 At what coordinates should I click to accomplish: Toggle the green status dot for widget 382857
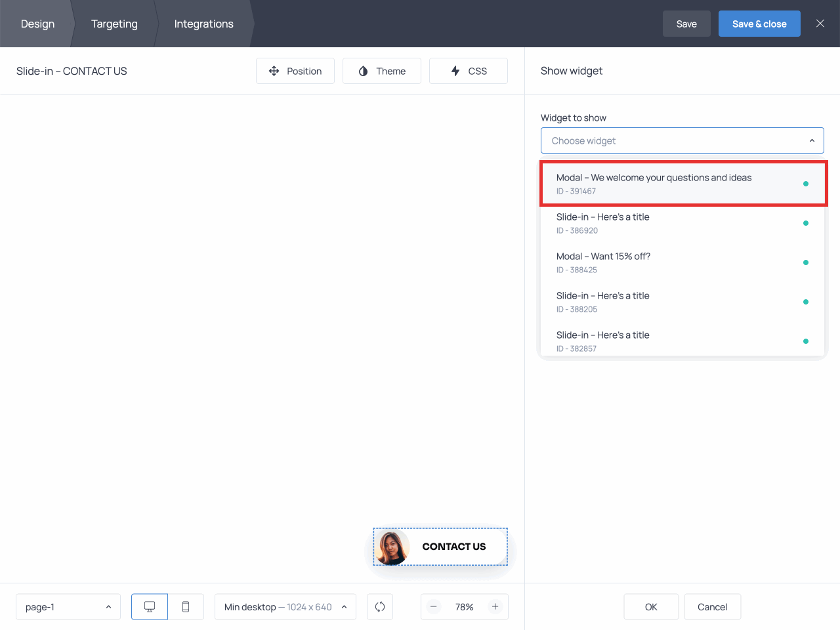pyautogui.click(x=806, y=341)
